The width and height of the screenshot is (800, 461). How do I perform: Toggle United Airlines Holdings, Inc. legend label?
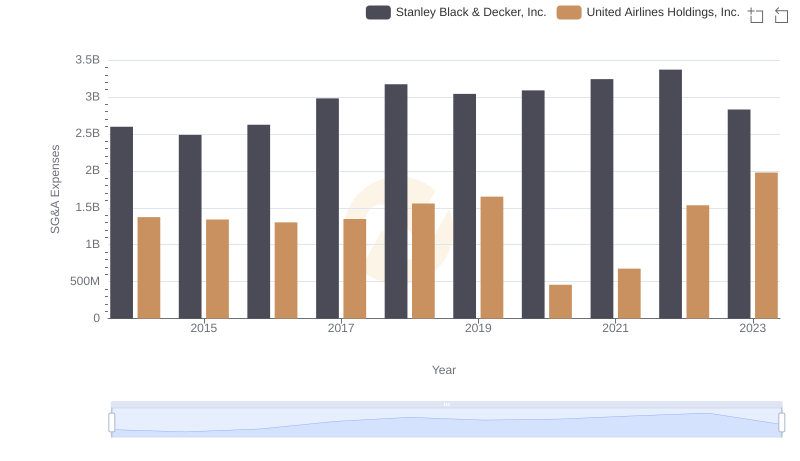663,12
